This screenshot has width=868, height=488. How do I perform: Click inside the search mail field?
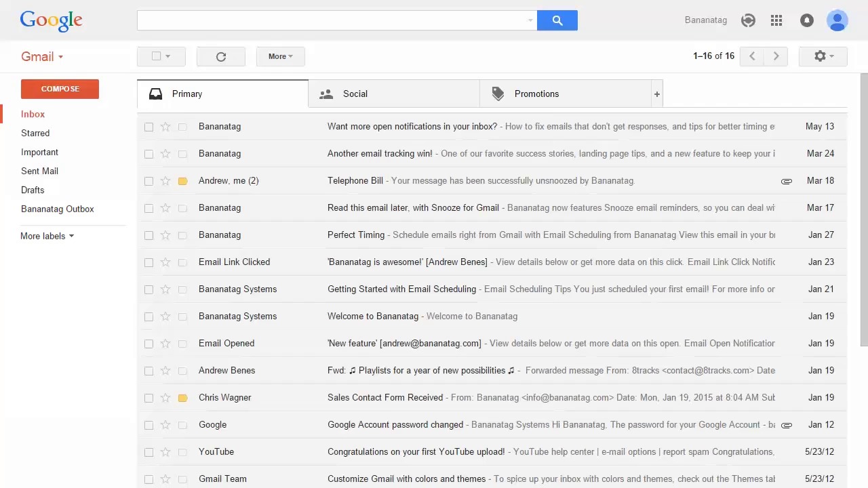click(x=332, y=20)
